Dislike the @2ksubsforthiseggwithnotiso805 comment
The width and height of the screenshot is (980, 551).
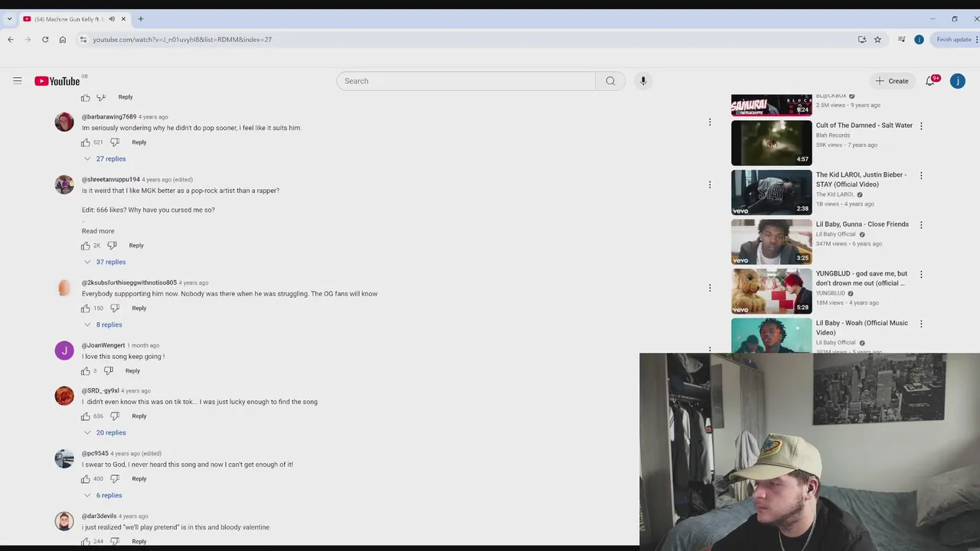coord(115,308)
